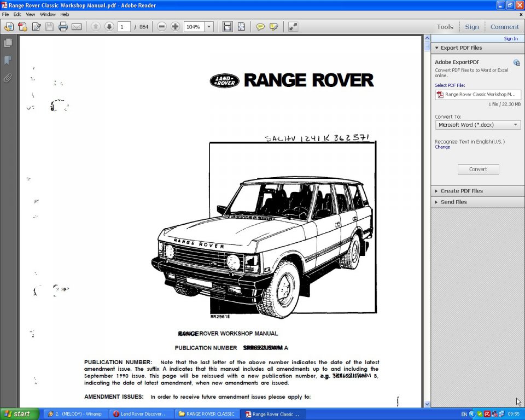Viewport: 525px width, 420px height.
Task: Open the attachments paperclip panel
Action: pyautogui.click(x=8, y=78)
